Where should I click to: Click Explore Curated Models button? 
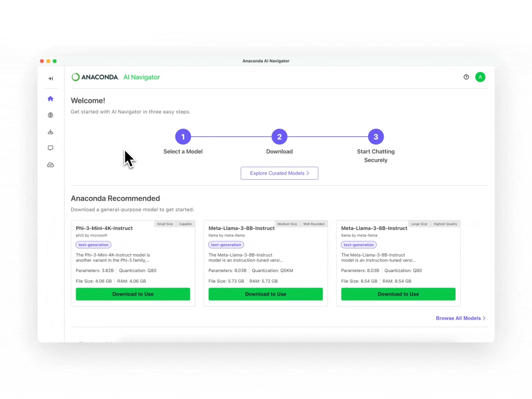coord(279,173)
